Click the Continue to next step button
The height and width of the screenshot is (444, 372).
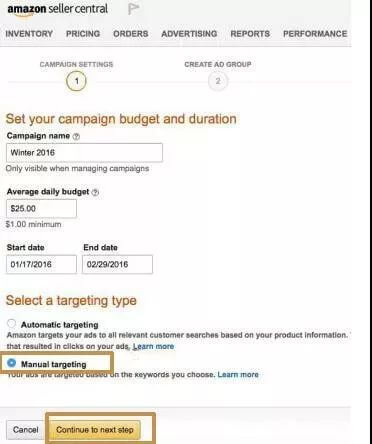coord(95,430)
